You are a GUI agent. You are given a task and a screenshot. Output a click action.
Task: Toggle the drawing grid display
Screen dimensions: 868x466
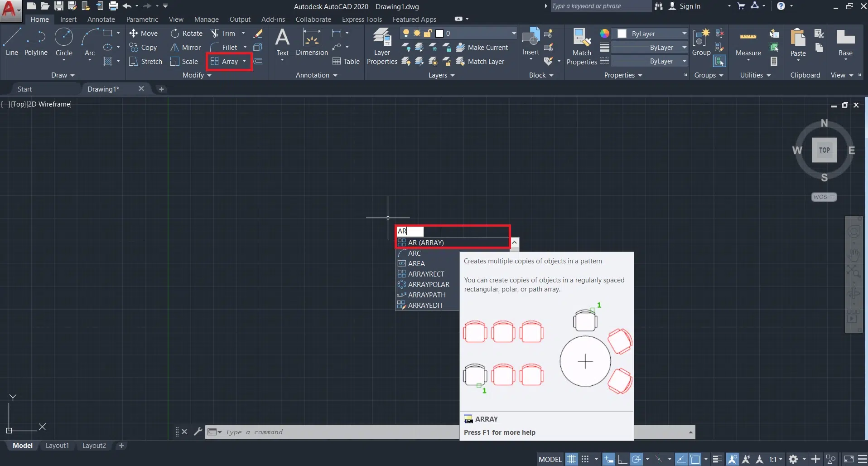click(x=572, y=459)
